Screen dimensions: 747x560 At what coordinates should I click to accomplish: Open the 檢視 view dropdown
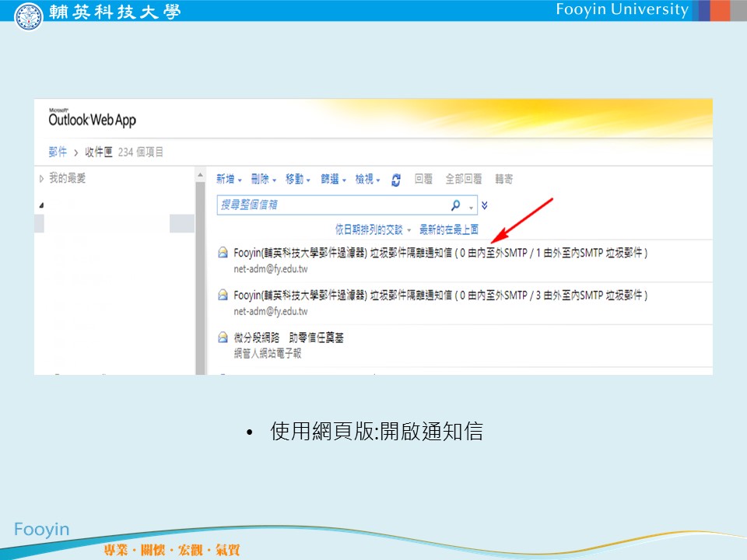368,179
